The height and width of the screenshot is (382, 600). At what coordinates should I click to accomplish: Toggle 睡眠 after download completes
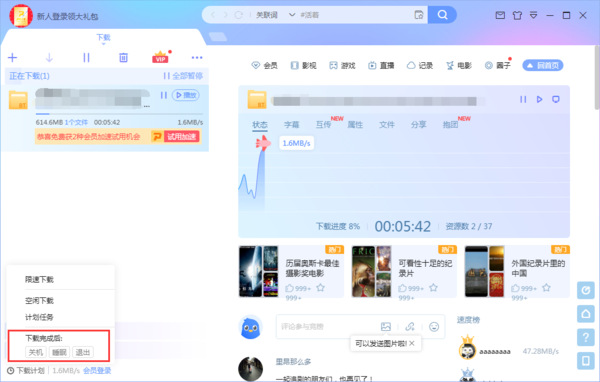point(59,352)
